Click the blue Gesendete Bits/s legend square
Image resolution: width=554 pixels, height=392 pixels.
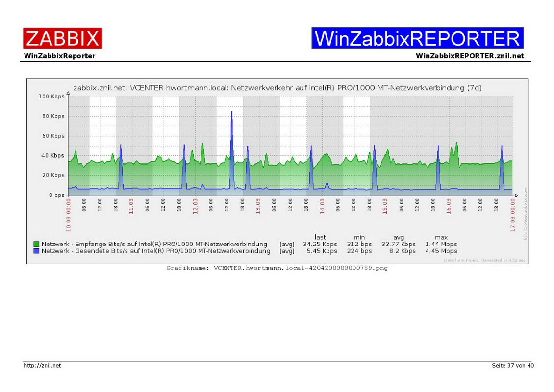point(36,251)
